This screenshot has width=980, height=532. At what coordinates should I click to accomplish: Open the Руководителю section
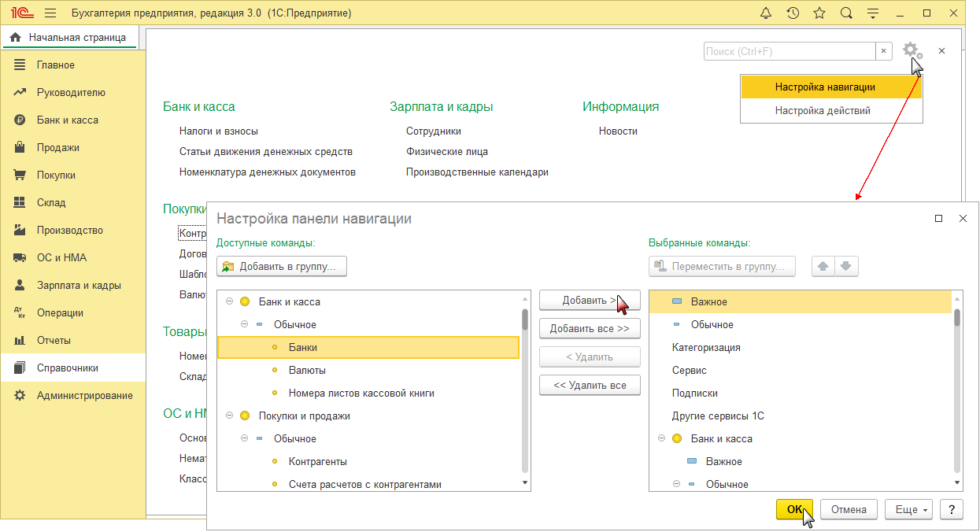pos(73,92)
